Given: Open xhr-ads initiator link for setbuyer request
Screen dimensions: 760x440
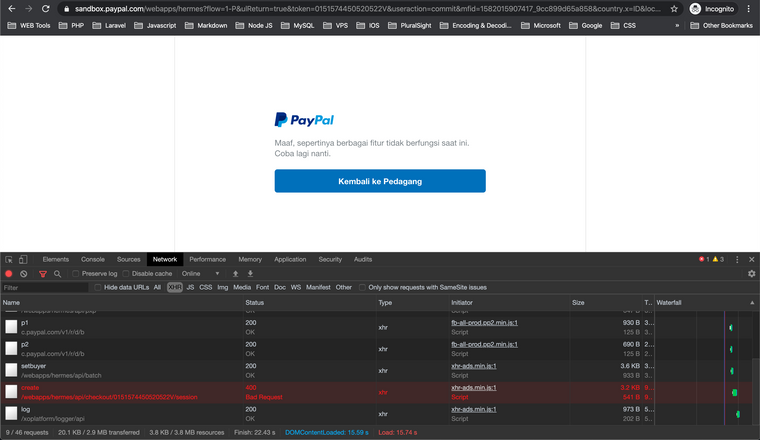Looking at the screenshot, I should 474,366.
